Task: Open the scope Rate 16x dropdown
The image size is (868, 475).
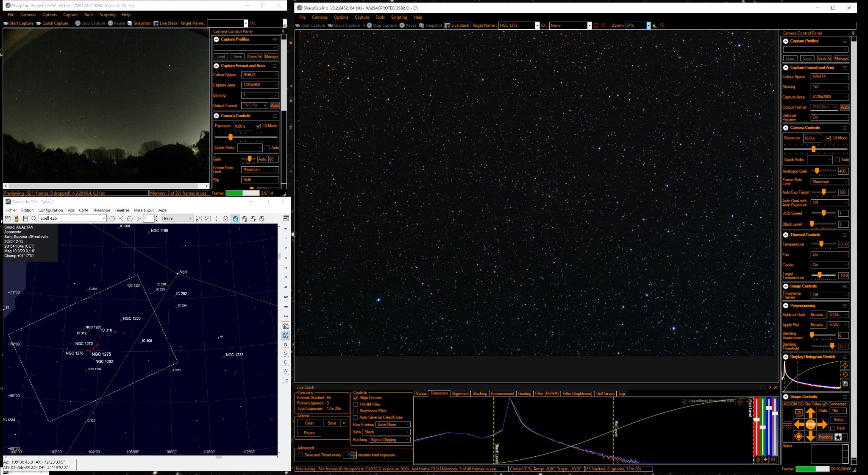Action: [x=838, y=411]
